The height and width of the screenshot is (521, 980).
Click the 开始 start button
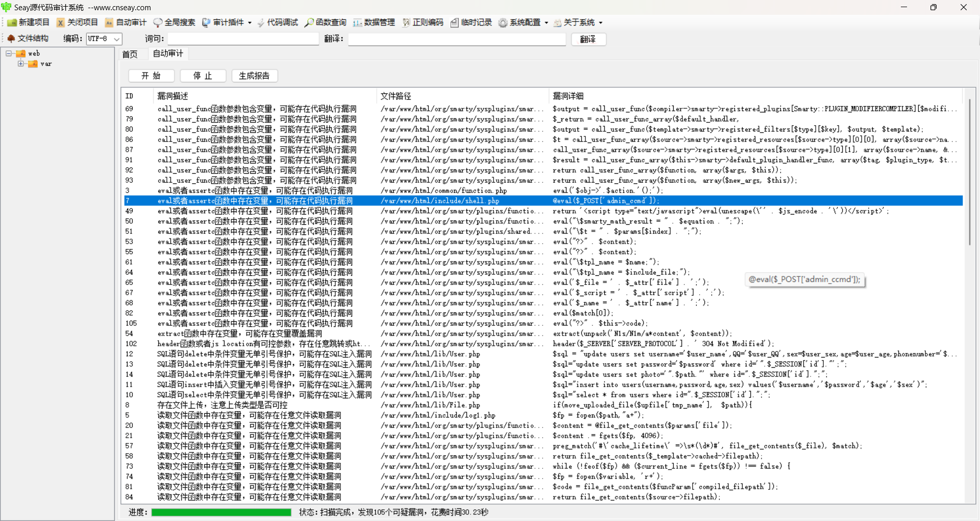[x=151, y=76]
